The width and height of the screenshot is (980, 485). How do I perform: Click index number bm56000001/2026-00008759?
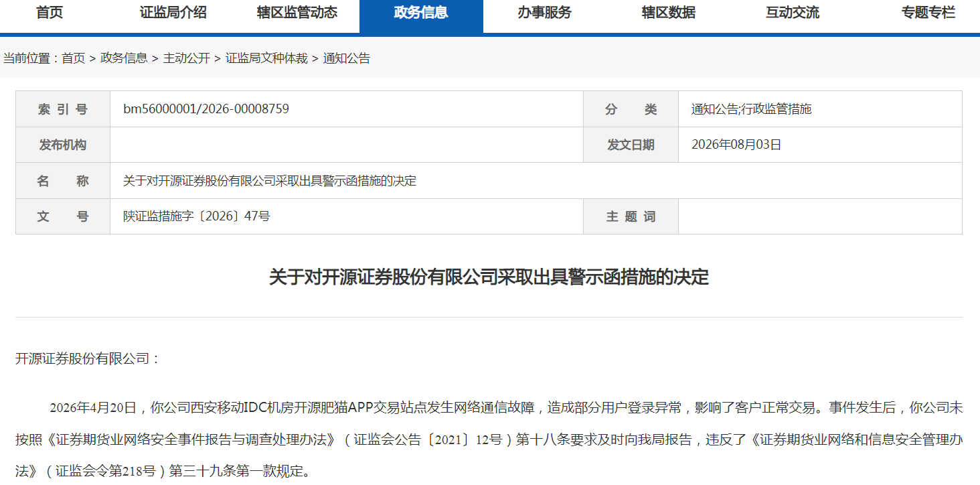[206, 109]
